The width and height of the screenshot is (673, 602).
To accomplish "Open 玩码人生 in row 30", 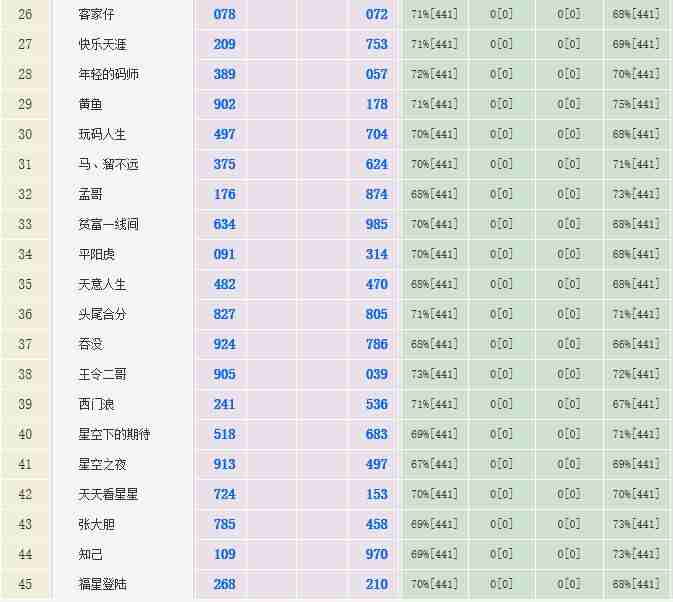I will (x=103, y=135).
